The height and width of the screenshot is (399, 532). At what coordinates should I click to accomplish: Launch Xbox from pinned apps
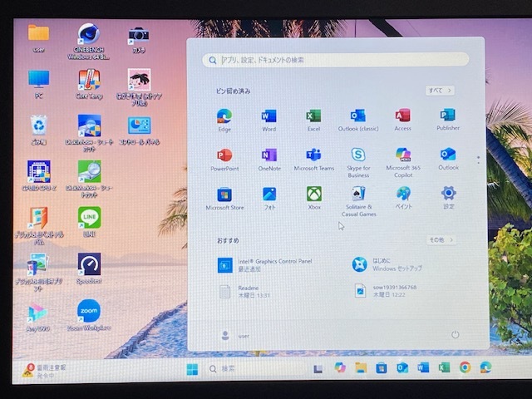tap(314, 198)
